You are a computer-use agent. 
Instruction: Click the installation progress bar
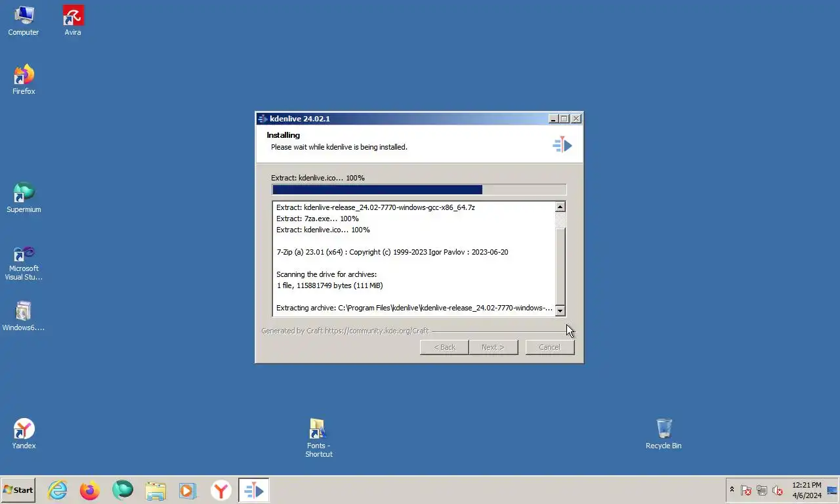click(419, 190)
